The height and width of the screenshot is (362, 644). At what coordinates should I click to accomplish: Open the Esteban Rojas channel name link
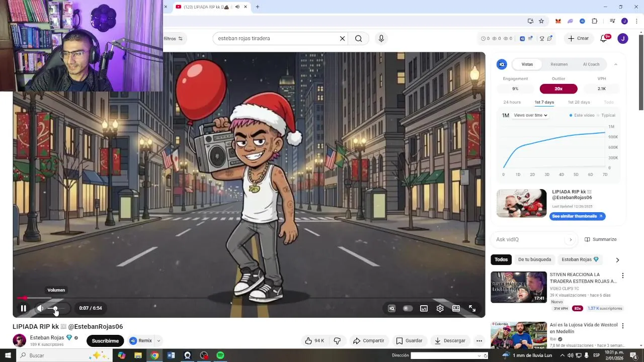(47, 338)
